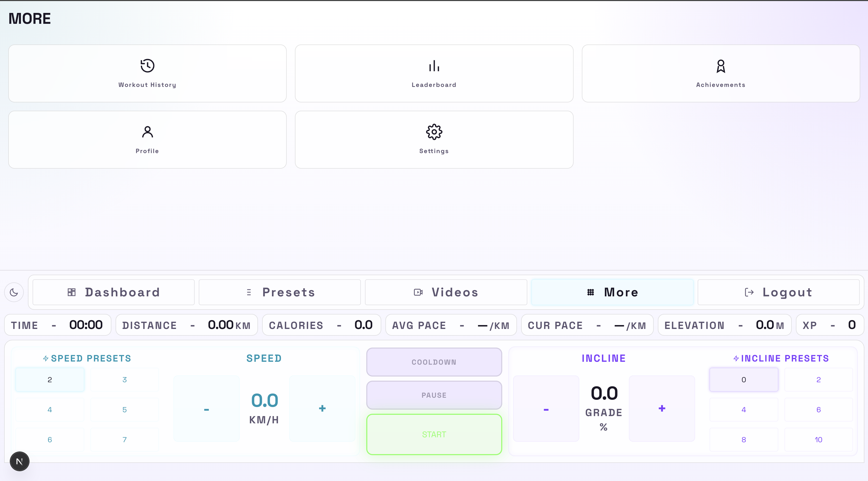Click the PAUSE button
Viewport: 868px width, 481px height.
click(434, 395)
